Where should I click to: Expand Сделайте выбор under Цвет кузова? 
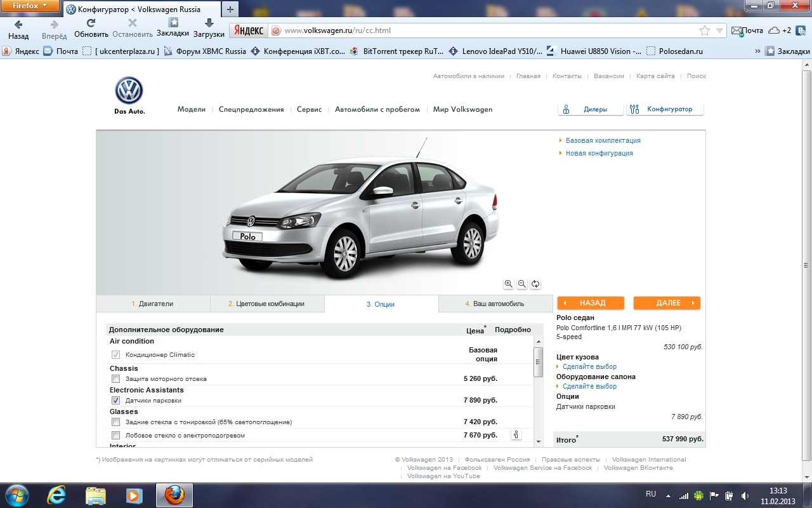[x=589, y=366]
